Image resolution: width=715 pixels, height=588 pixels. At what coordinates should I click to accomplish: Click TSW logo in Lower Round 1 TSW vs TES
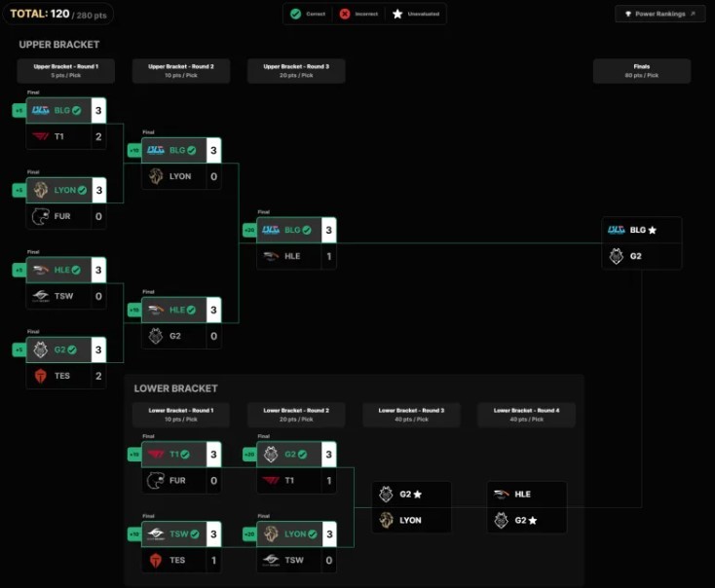[x=156, y=533]
